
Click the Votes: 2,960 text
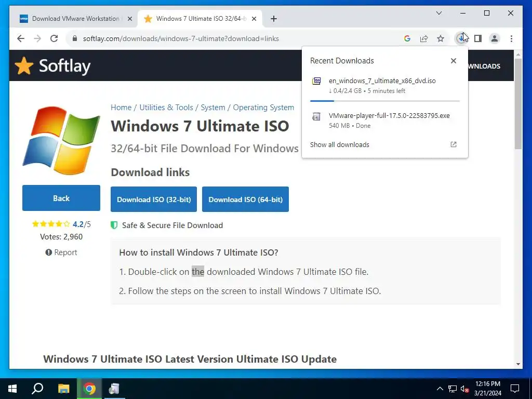coord(61,236)
